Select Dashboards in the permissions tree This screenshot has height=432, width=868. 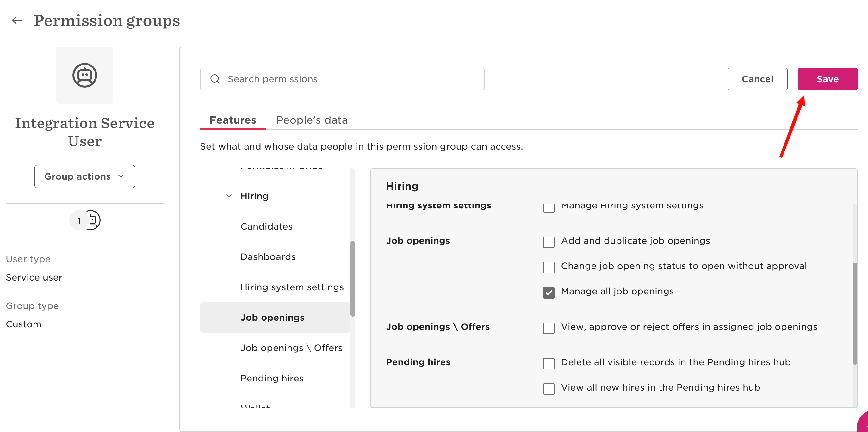268,257
